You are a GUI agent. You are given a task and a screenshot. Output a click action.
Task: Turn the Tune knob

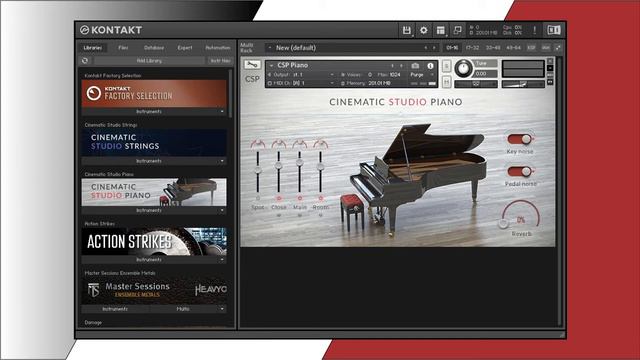point(463,68)
